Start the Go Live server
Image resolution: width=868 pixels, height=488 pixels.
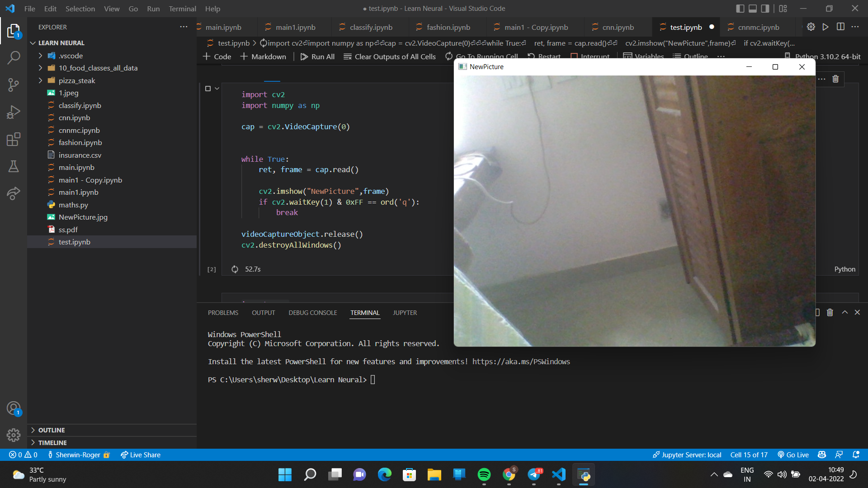(793, 455)
